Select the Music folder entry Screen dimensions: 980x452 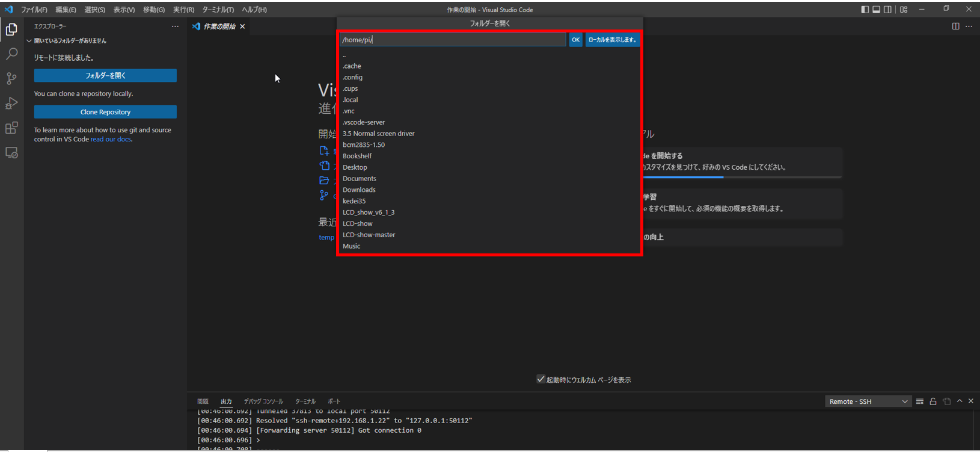click(489, 246)
